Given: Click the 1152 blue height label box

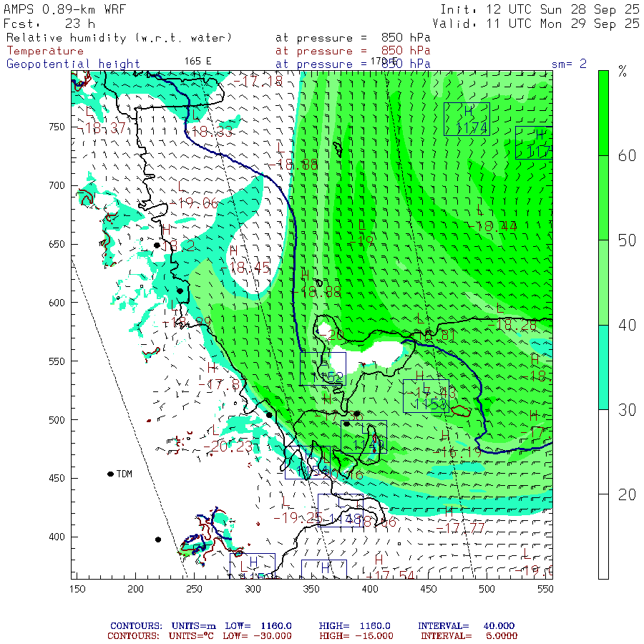Looking at the screenshot, I should 323,369.
